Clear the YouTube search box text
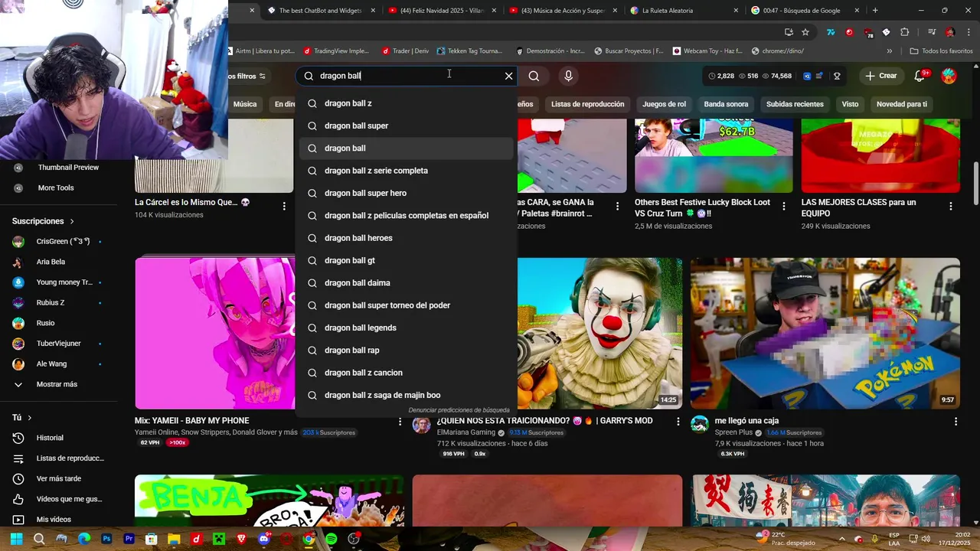Image resolution: width=980 pixels, height=551 pixels. tap(508, 76)
